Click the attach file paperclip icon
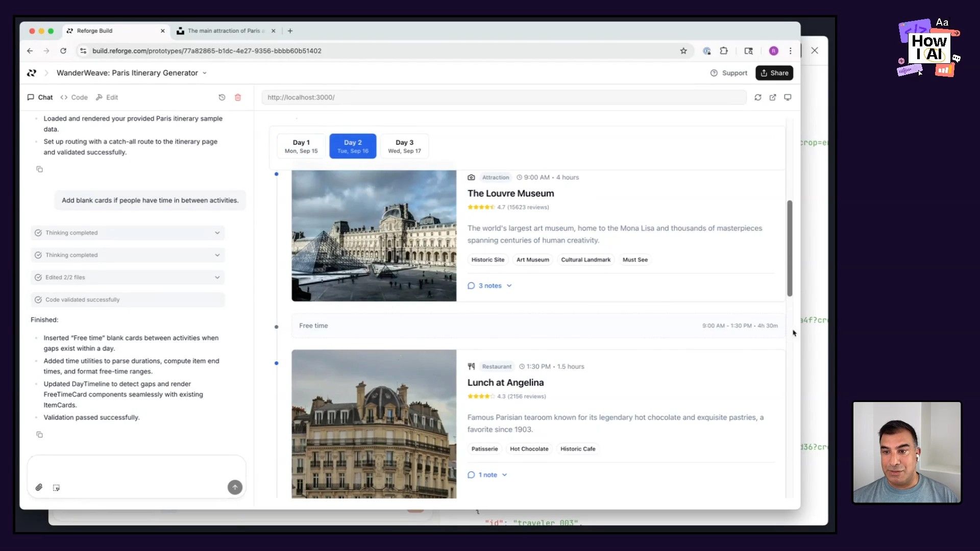The image size is (980, 551). [39, 488]
